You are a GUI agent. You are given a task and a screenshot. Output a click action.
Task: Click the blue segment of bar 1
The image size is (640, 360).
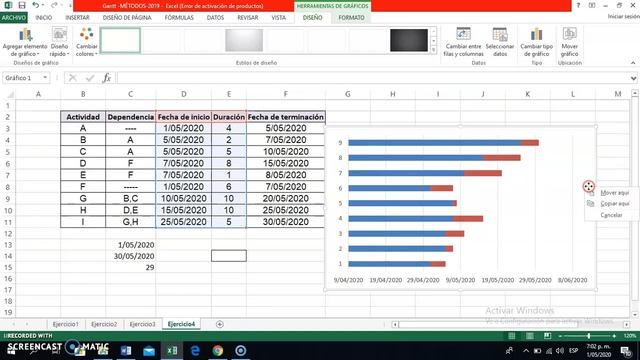(x=390, y=264)
